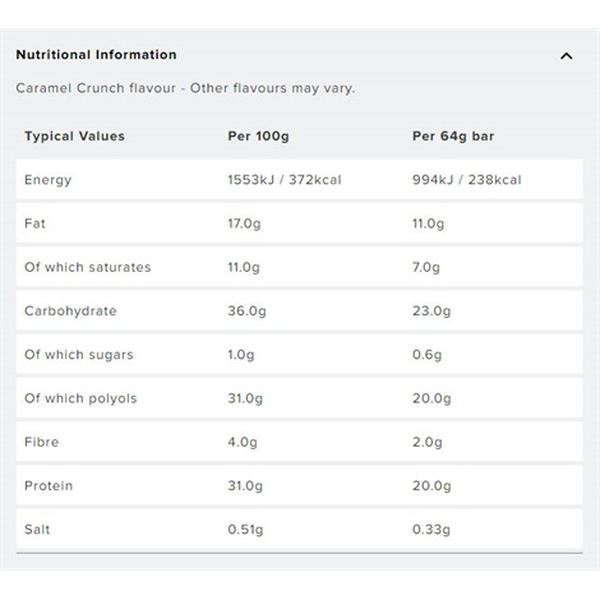Screen dimensions: 600x600
Task: Click the Salt row label
Action: coord(37,530)
